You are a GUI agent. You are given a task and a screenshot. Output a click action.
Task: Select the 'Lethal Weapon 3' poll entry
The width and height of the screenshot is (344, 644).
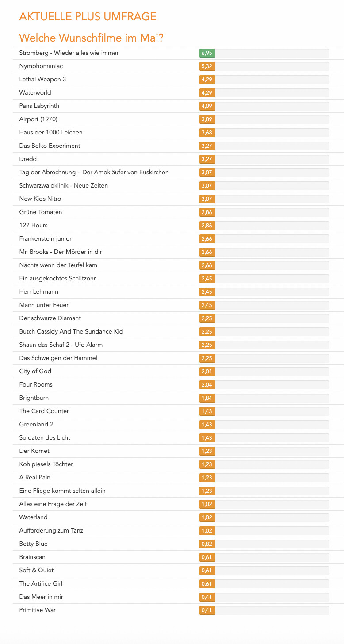pyautogui.click(x=42, y=80)
